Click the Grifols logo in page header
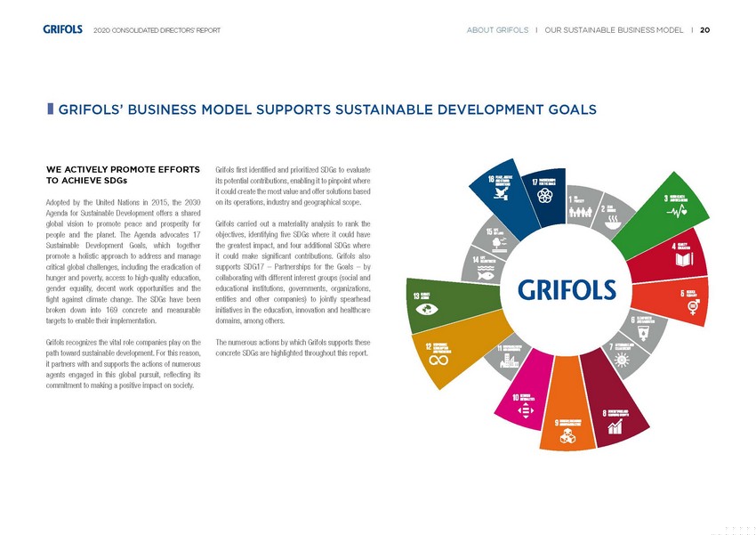This screenshot has height=535, width=756. [x=62, y=29]
